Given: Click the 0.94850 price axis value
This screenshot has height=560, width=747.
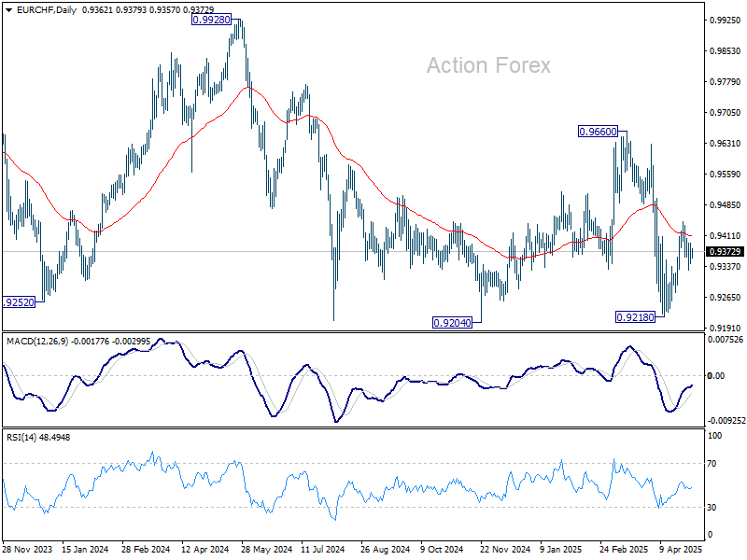Looking at the screenshot, I should (x=726, y=205).
